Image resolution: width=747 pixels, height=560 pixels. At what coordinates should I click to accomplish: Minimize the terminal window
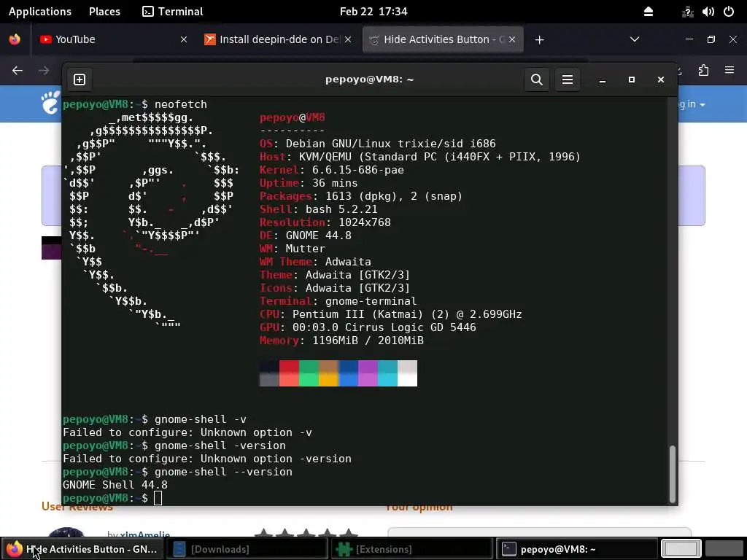603,80
